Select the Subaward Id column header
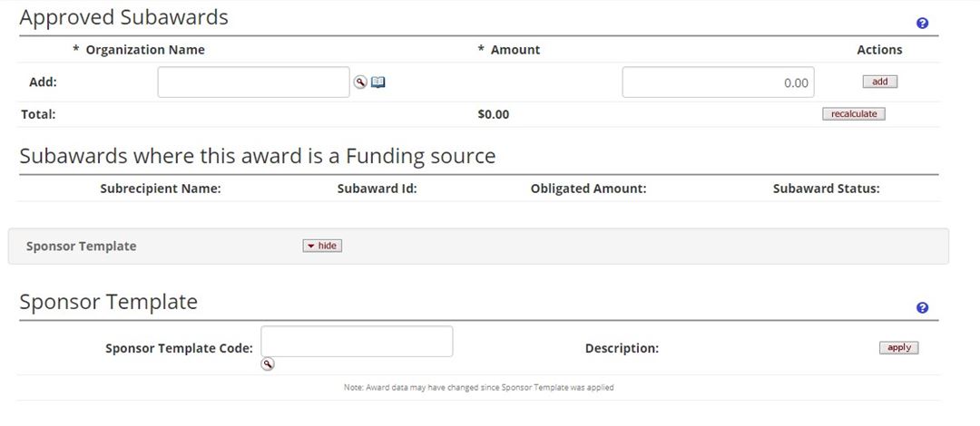 377,189
